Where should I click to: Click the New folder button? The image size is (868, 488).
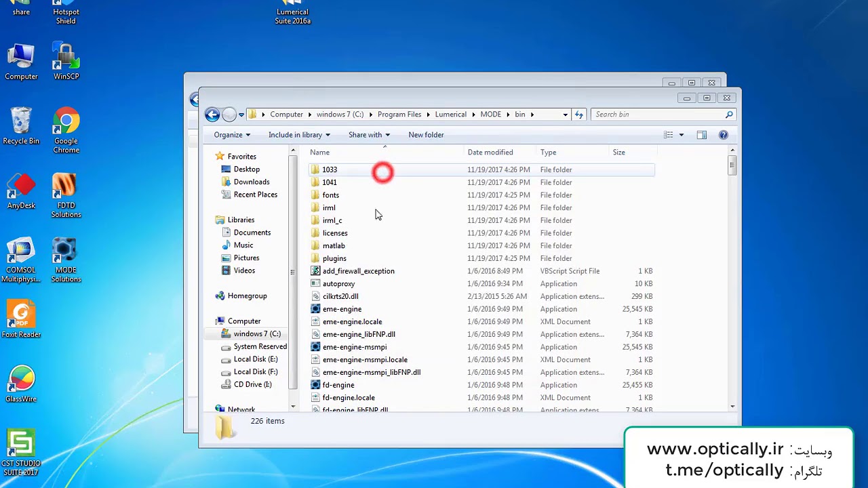tap(426, 135)
